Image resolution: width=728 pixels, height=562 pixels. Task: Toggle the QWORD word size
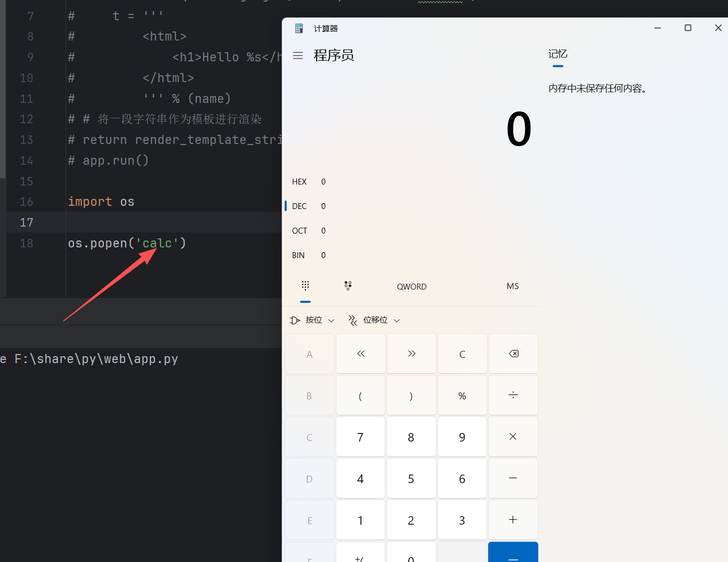point(411,286)
